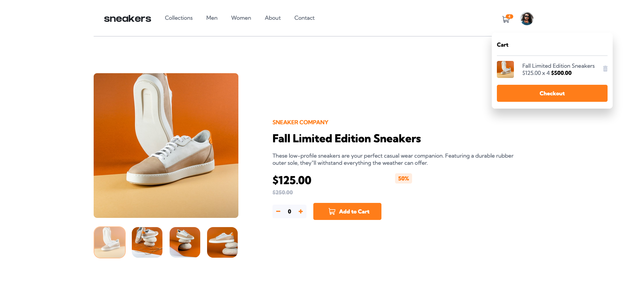The width and height of the screenshot is (644, 303).
Task: Click the user profile avatar
Action: 527,18
